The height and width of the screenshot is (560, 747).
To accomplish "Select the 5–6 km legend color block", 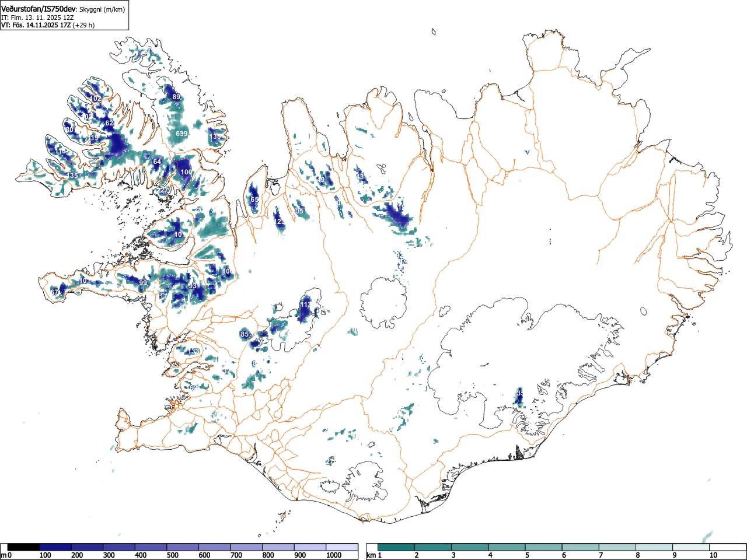I will [544, 547].
